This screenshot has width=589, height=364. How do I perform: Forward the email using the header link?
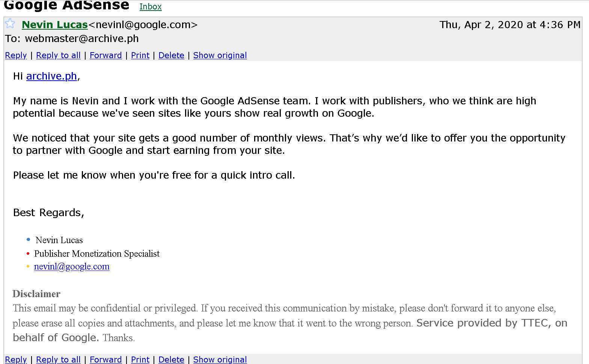tap(105, 56)
